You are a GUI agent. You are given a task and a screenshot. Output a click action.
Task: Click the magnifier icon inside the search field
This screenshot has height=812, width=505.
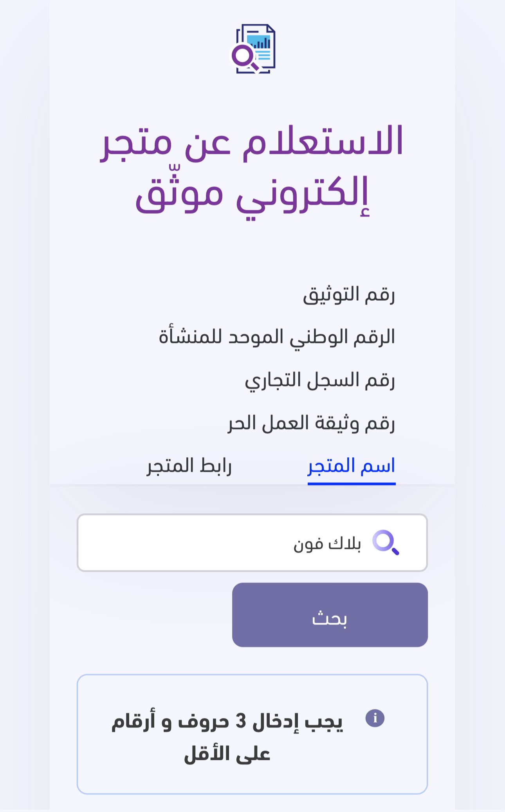385,542
